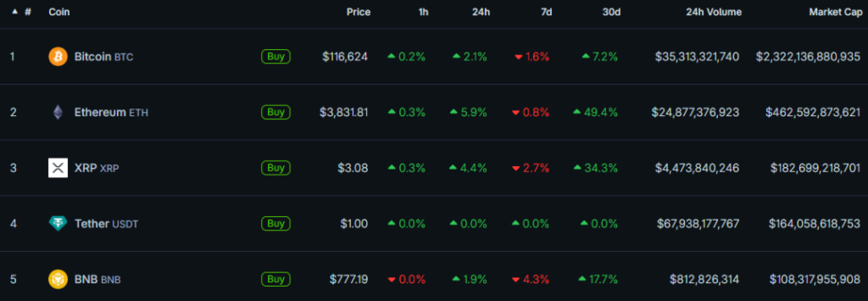Sort the table by Price column

(x=358, y=12)
